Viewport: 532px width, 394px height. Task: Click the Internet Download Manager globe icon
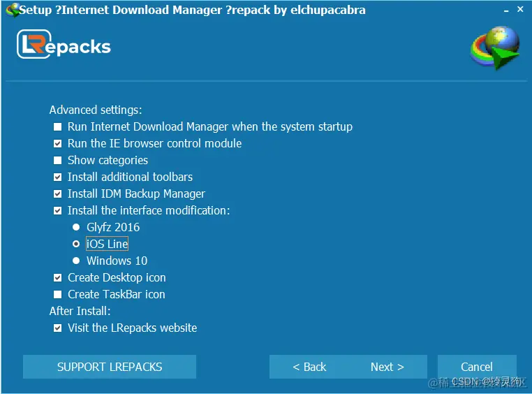pyautogui.click(x=495, y=48)
